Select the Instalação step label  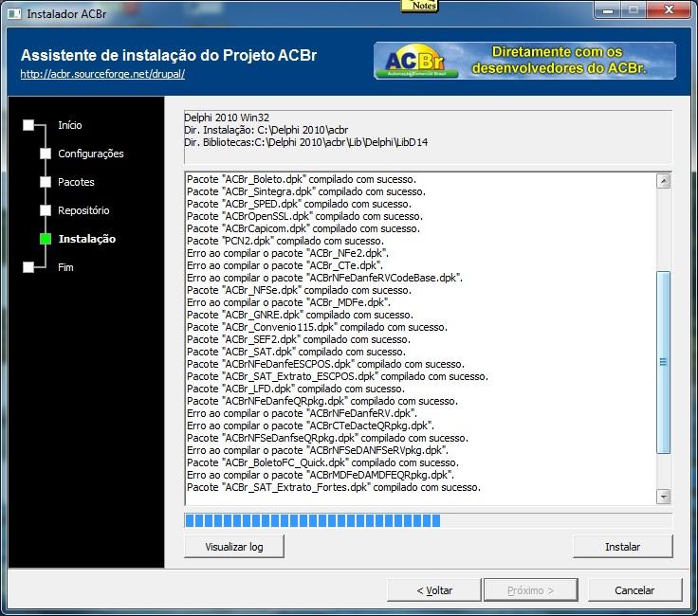pyautogui.click(x=87, y=239)
